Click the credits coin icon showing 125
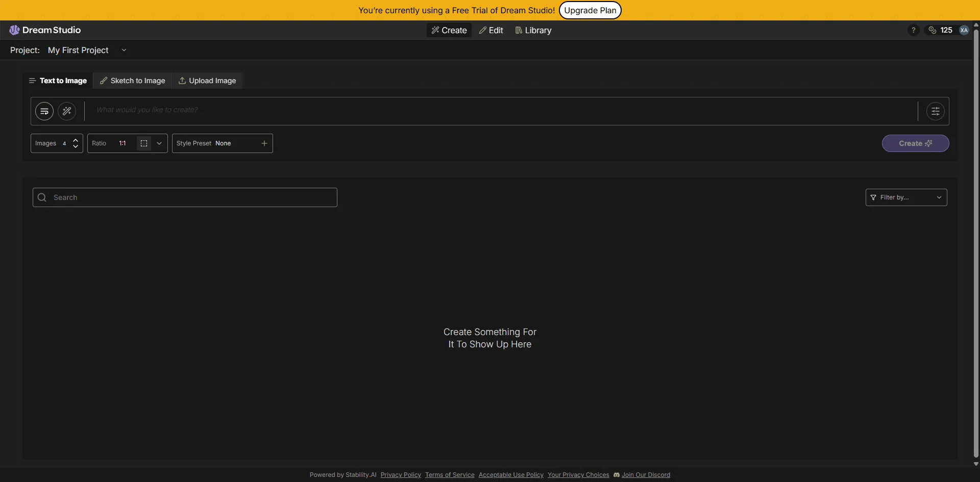The image size is (980, 482). pos(933,30)
